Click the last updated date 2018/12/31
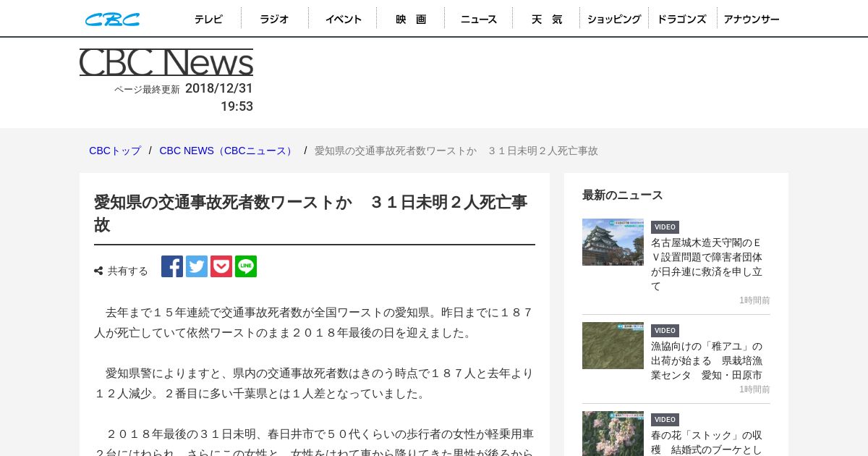The width and height of the screenshot is (868, 456). pyautogui.click(x=219, y=88)
